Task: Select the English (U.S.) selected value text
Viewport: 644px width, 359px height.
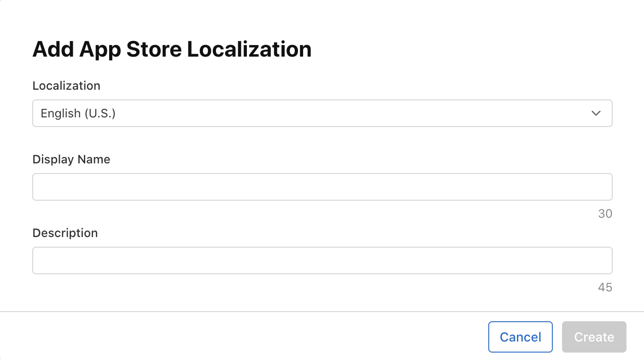Action: tap(78, 113)
